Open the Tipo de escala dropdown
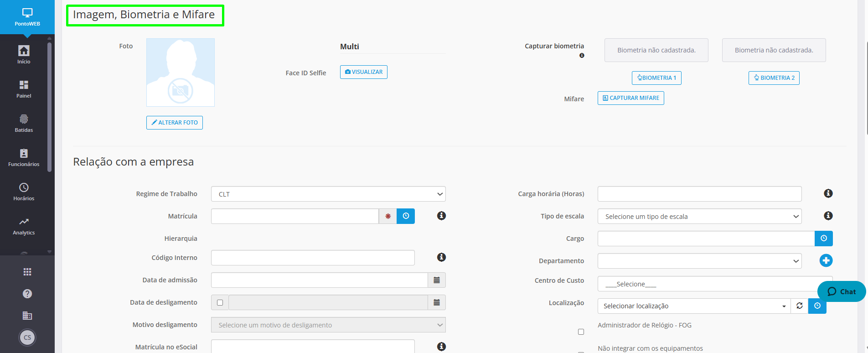Screen dimensions: 868x353 [x=700, y=216]
